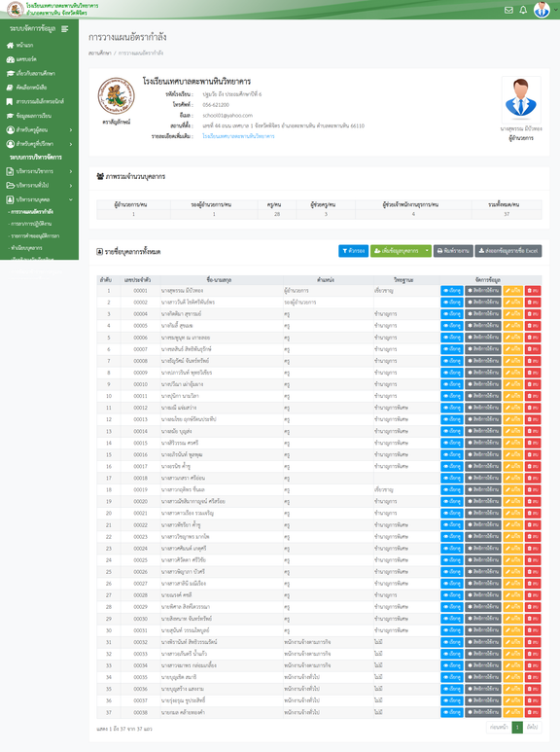Expand the 'บริหารงานทั่วไป' general admin menu
560x752 pixels.
pos(39,185)
